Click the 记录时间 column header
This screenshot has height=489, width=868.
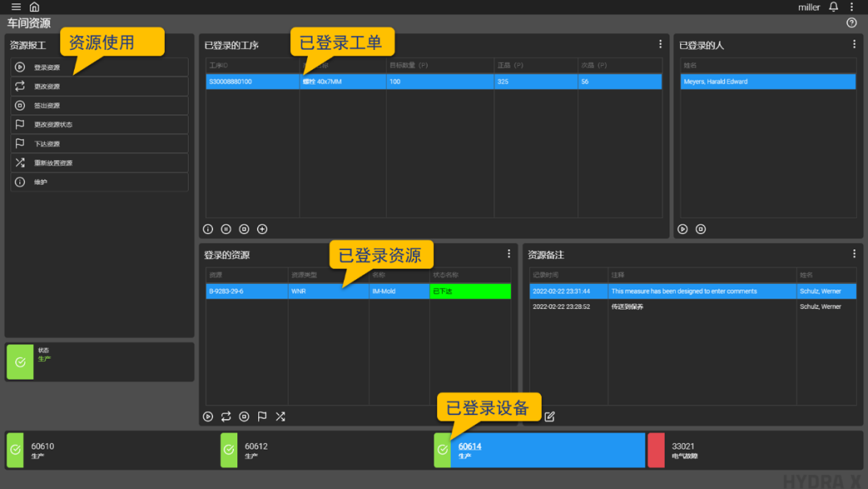tap(568, 275)
